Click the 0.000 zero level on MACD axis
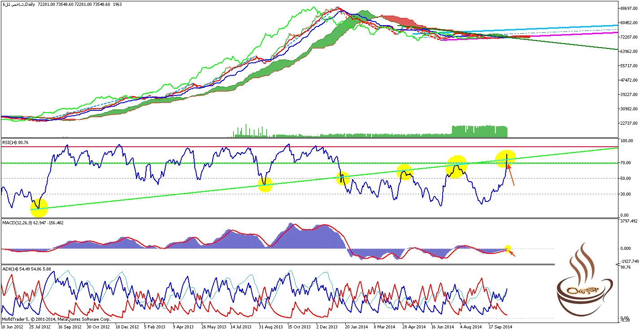 627,248
